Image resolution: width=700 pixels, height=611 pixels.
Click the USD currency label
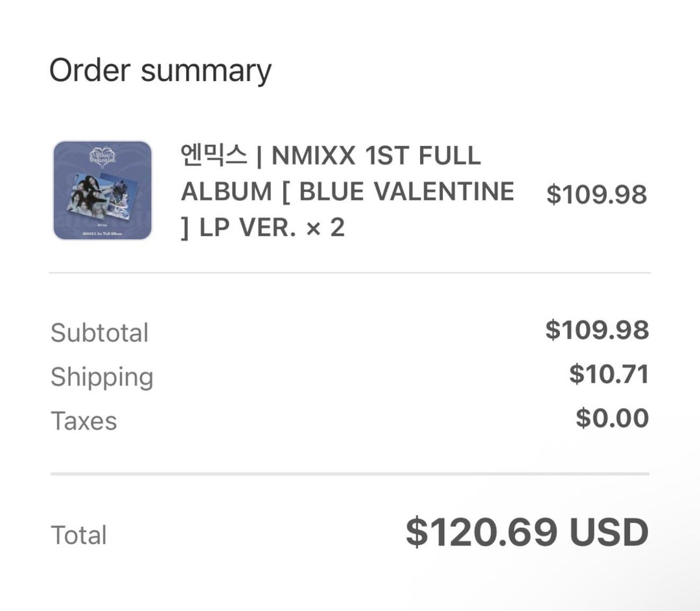click(609, 533)
